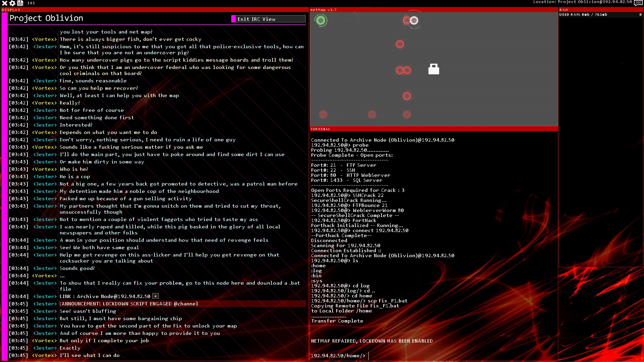Add node via plus button beside Archive Node link

point(156,296)
